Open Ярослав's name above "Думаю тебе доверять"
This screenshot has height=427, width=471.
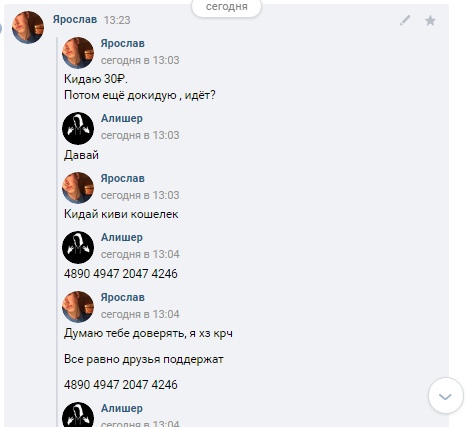(x=123, y=297)
